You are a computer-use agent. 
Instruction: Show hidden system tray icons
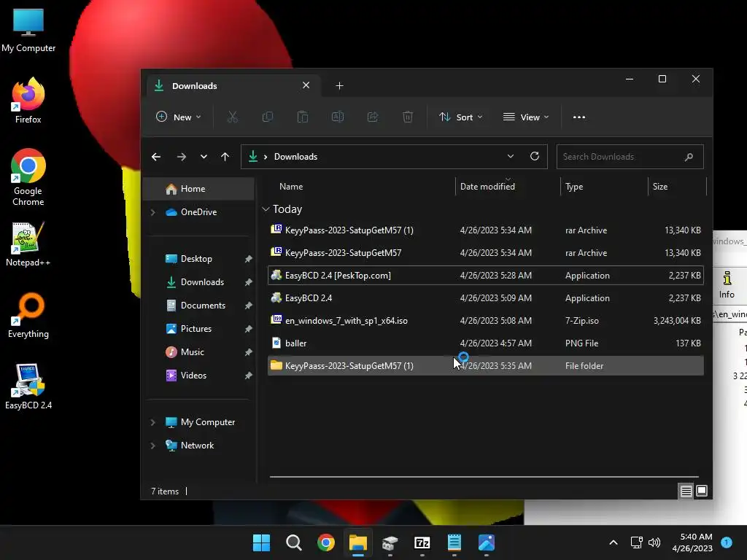(613, 542)
